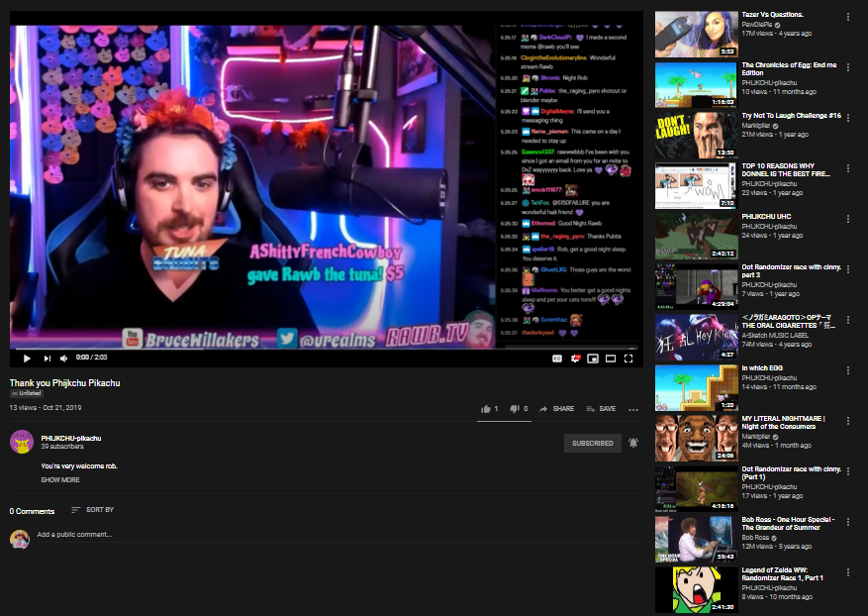Open Oot Randomizer race Part 1 title
Screen dimensions: 868x616
[792, 473]
